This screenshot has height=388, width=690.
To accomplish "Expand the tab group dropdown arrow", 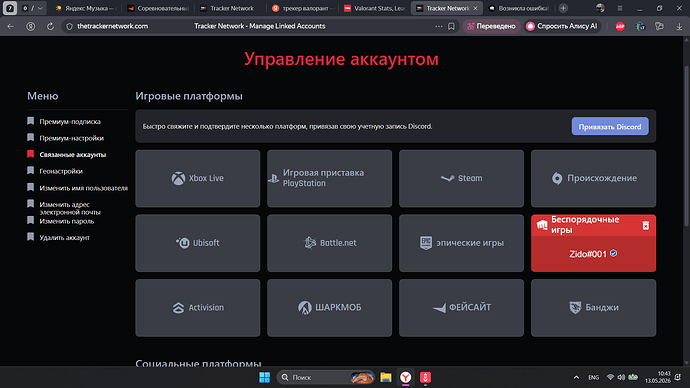I will point(40,8).
